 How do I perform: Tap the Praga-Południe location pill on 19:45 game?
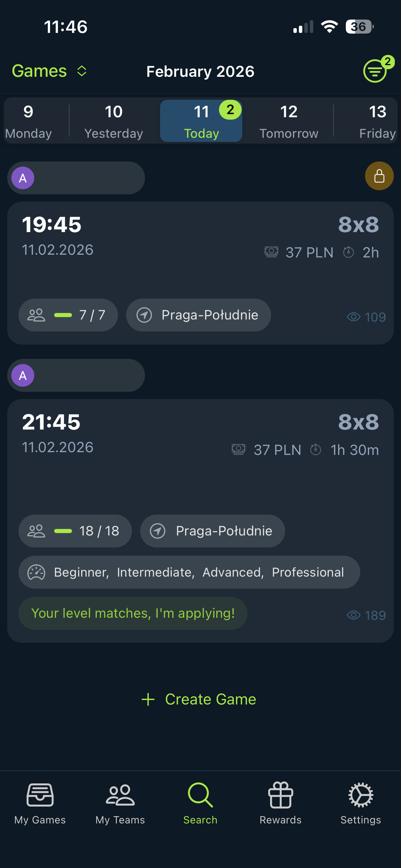point(198,315)
